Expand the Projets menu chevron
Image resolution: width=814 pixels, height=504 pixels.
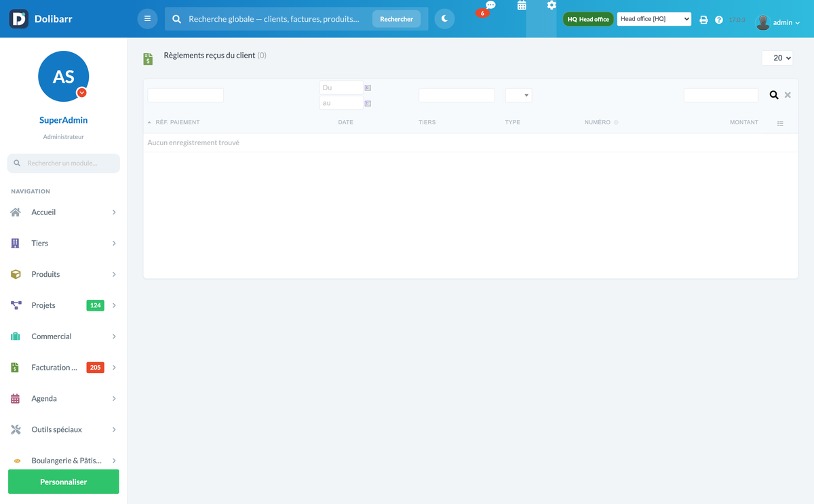point(114,306)
